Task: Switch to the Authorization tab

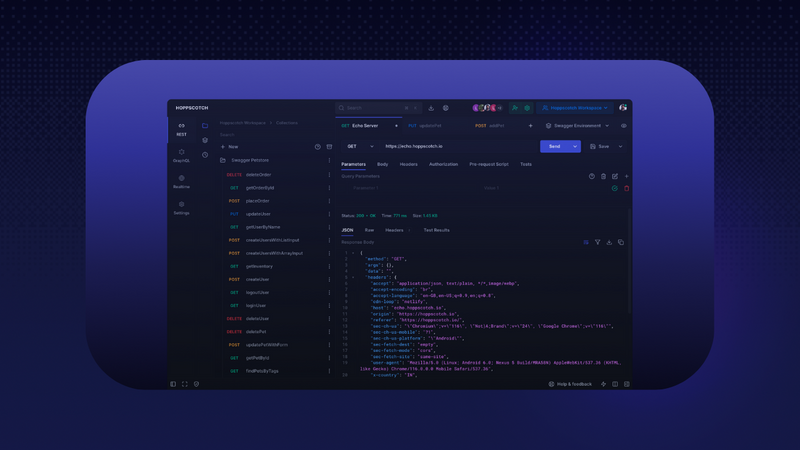Action: (x=443, y=164)
